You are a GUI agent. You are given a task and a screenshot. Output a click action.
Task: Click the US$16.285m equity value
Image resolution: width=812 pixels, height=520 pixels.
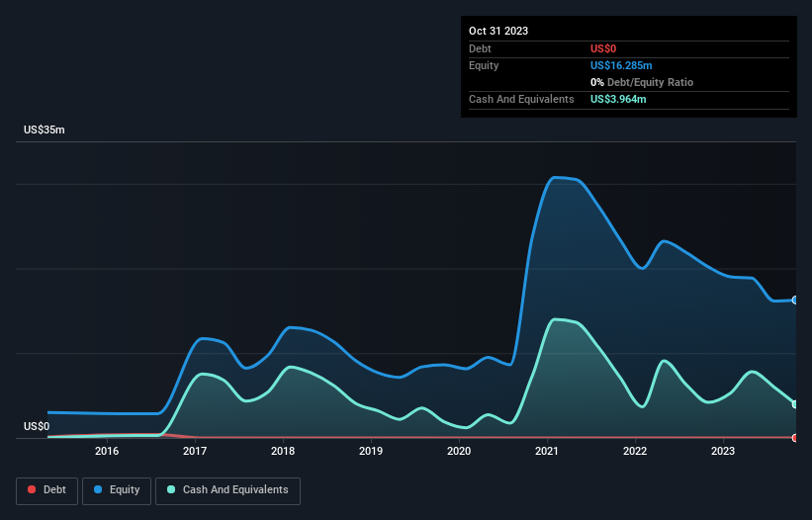[x=621, y=65]
